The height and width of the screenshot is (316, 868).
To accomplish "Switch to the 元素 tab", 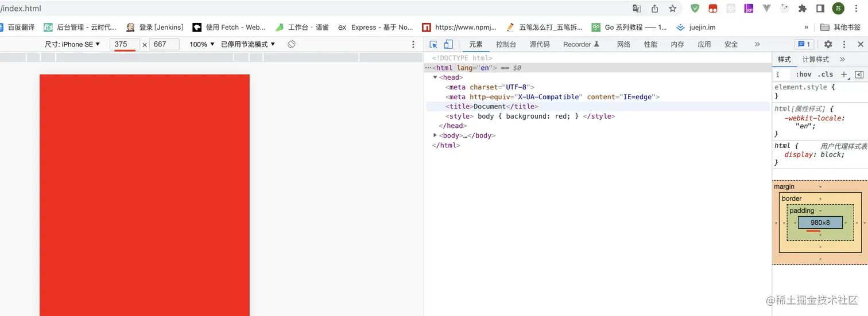I will click(x=476, y=44).
